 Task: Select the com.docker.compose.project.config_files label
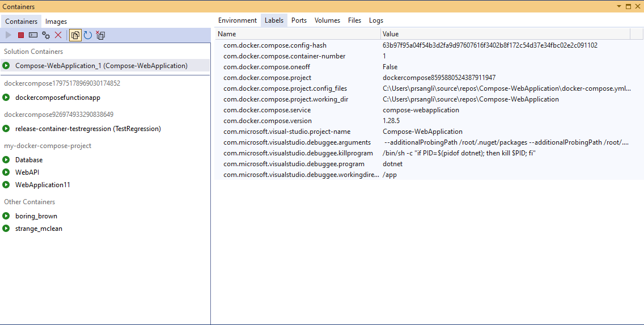click(x=285, y=88)
